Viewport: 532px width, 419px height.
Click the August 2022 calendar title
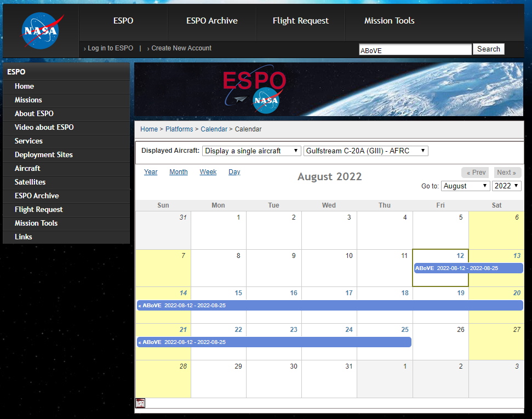[x=330, y=177]
